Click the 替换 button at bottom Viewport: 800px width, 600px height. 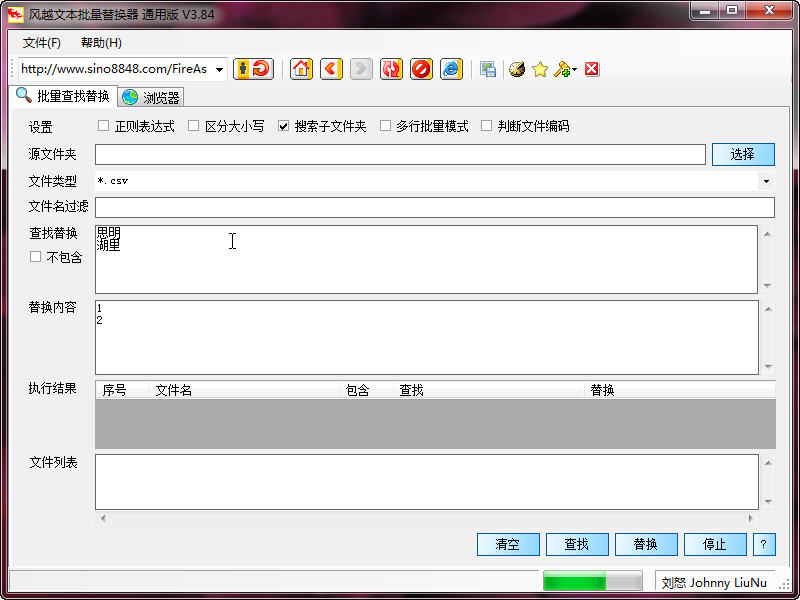646,544
